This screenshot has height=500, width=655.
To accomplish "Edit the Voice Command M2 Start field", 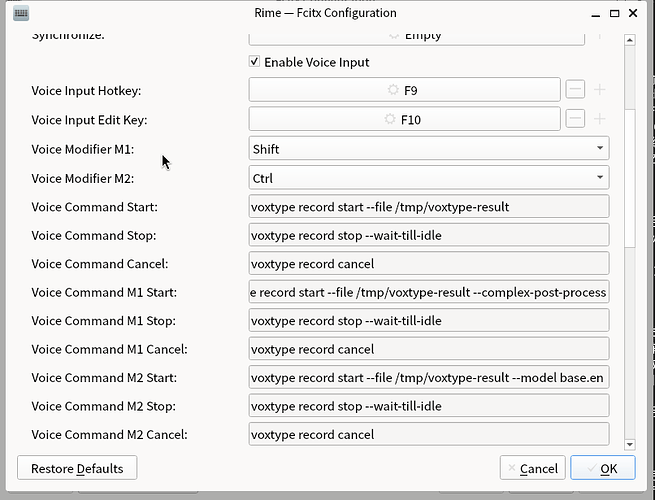I will click(x=428, y=378).
